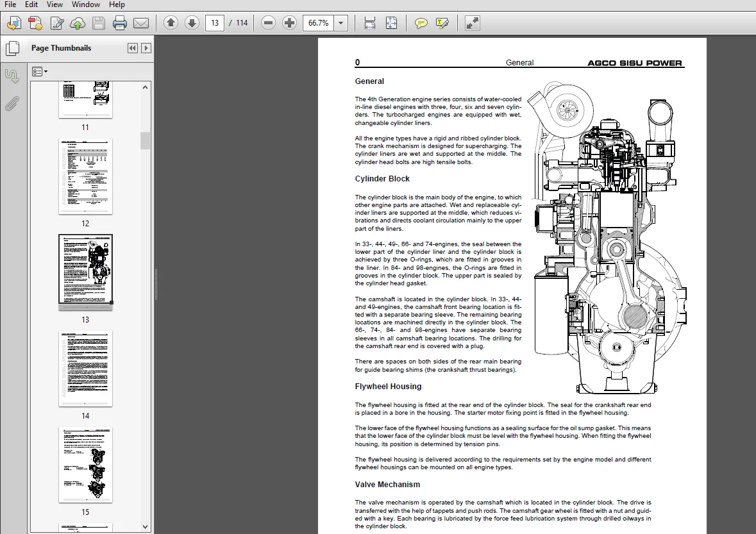Click the Email envelope icon
The image size is (756, 534).
pyautogui.click(x=141, y=22)
